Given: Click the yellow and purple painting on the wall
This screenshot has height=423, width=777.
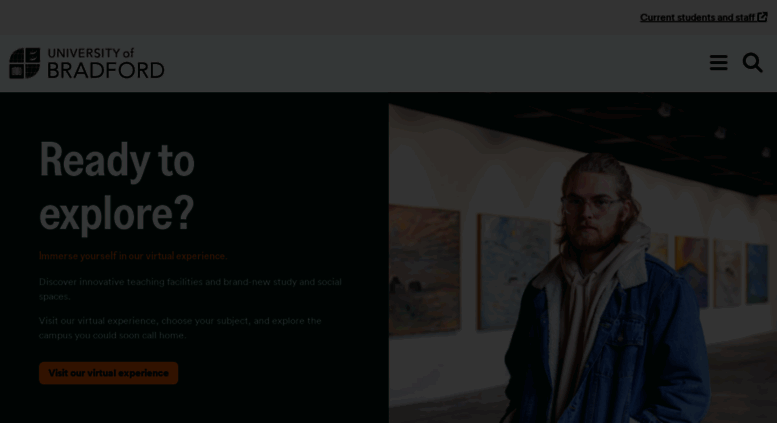Looking at the screenshot, I should (x=691, y=271).
